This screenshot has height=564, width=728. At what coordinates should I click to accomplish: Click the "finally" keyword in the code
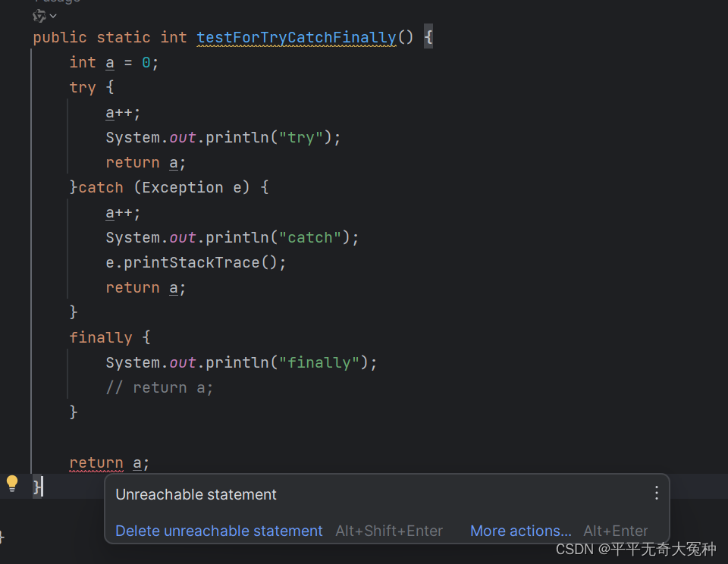(101, 337)
